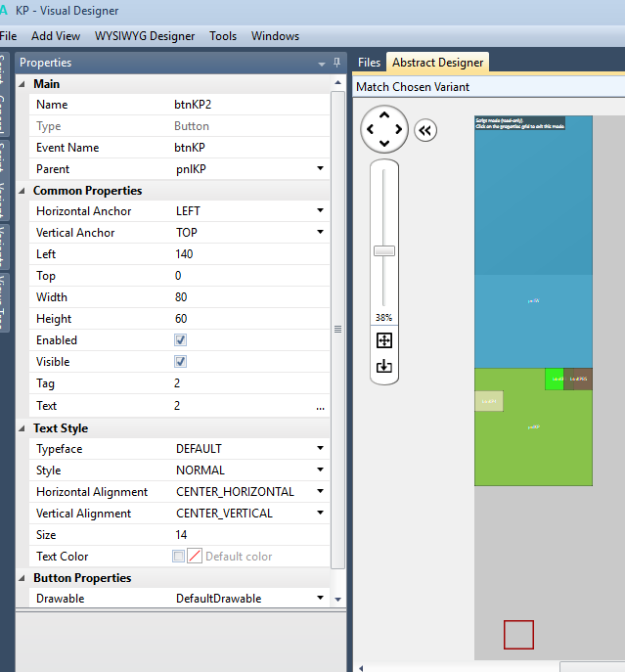Open WYSIWYG Designer menu
The width and height of the screenshot is (625, 672).
pos(145,36)
